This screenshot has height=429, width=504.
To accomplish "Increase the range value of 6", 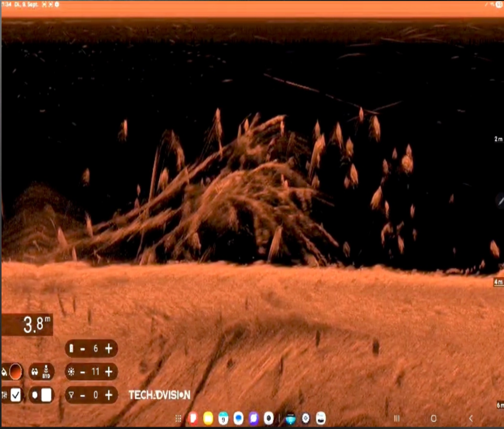I will pyautogui.click(x=109, y=348).
